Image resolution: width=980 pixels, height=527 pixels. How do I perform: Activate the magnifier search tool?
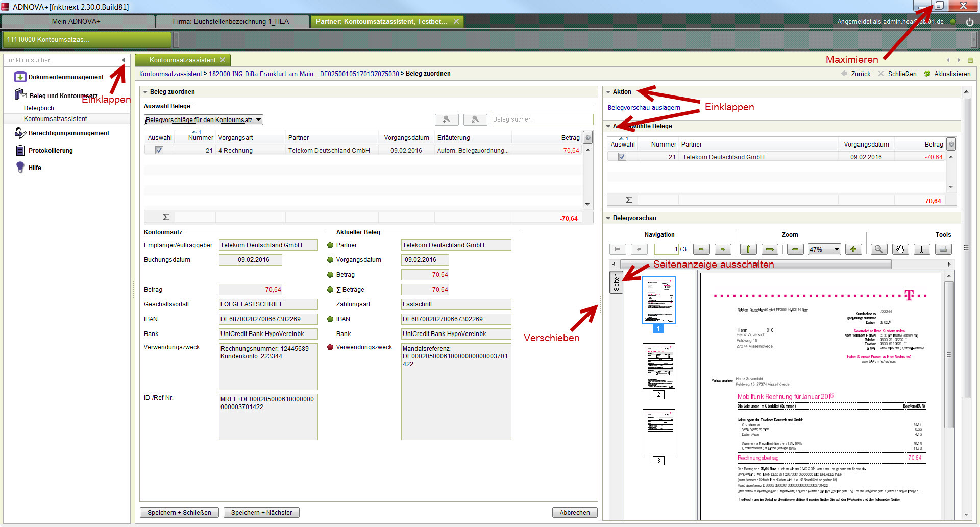[x=878, y=249]
